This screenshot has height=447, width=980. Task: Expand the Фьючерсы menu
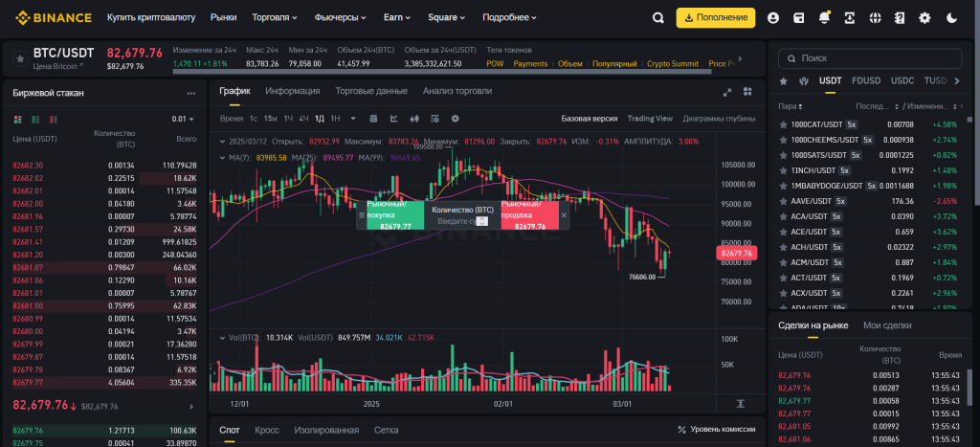click(341, 17)
